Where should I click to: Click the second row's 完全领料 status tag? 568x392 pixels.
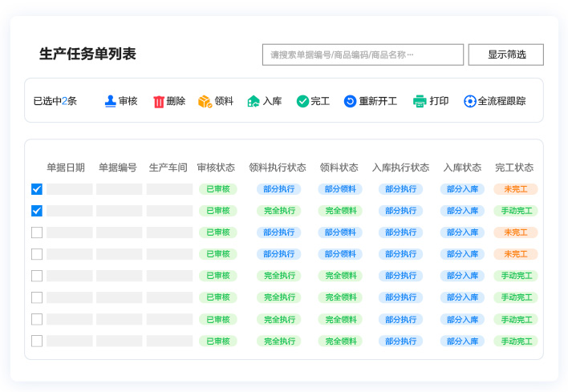click(340, 211)
